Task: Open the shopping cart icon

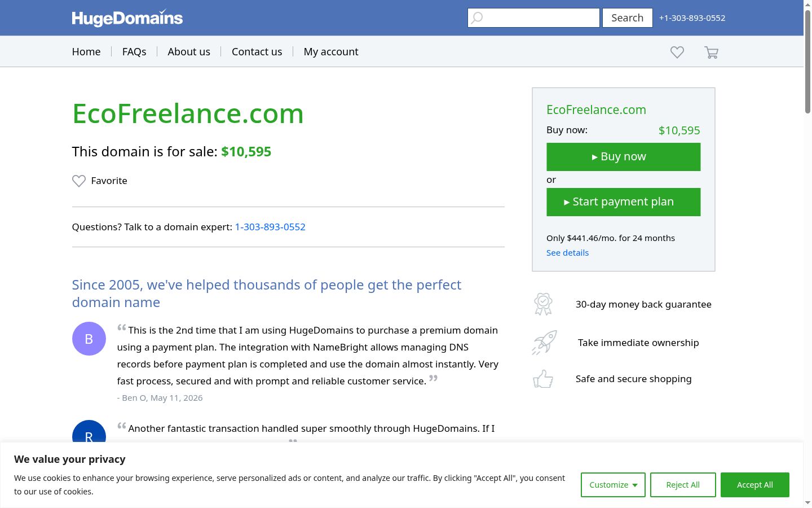Action: click(711, 52)
